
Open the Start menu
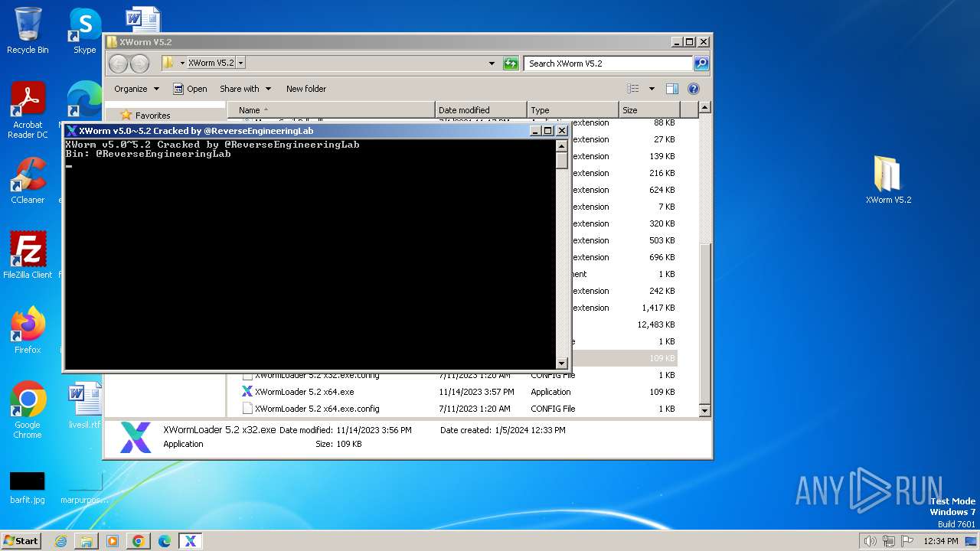pos(21,541)
